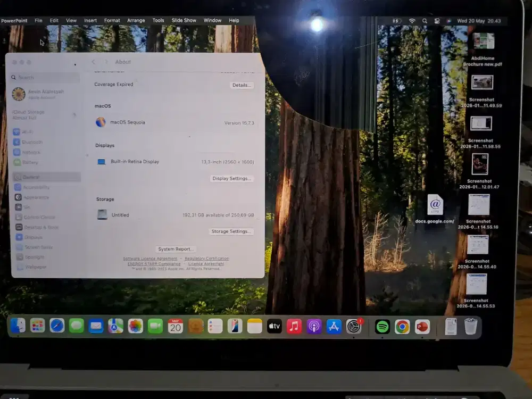Viewport: 532px width, 399px height.
Task: Open the PowerPoint application menu
Action: [14, 20]
